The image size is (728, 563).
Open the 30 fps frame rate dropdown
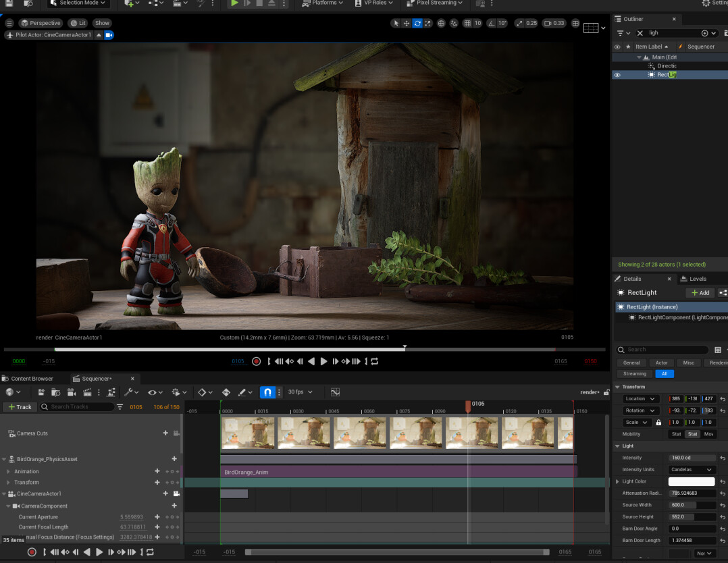[301, 392]
